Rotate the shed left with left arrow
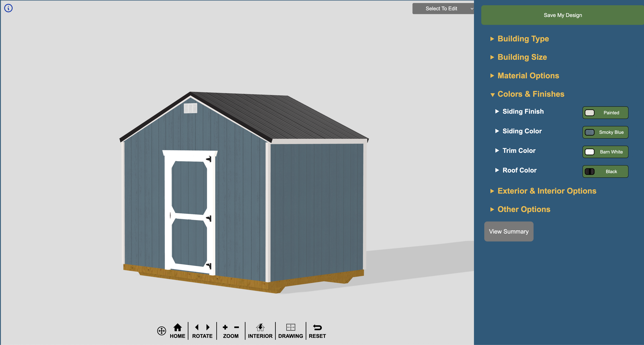Viewport: 644px width, 345px height. [x=197, y=327]
